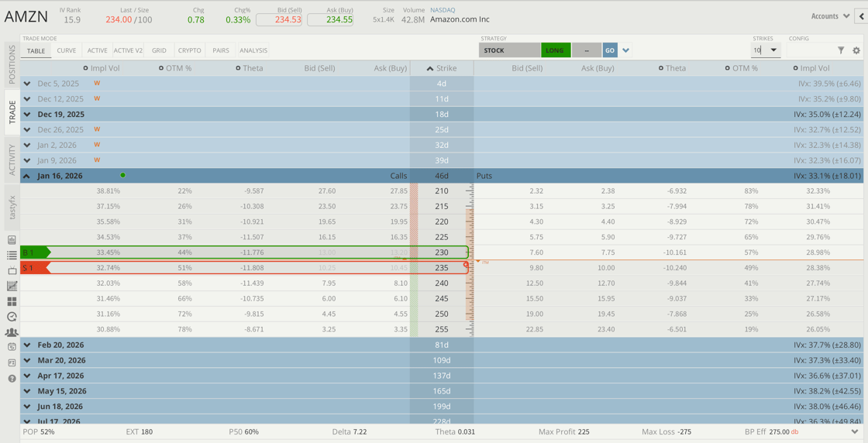Click the strategy width '--' button

pyautogui.click(x=586, y=50)
